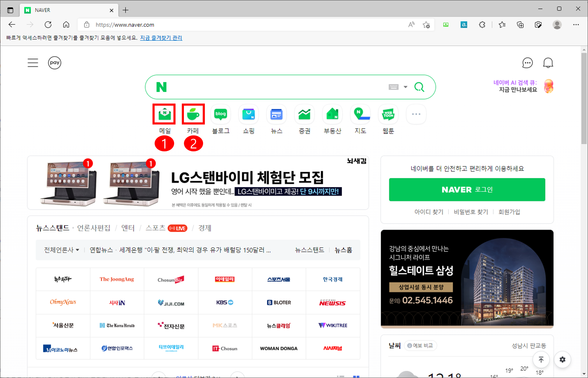
Task: Open The JoongAng publisher logo
Action: (117, 279)
